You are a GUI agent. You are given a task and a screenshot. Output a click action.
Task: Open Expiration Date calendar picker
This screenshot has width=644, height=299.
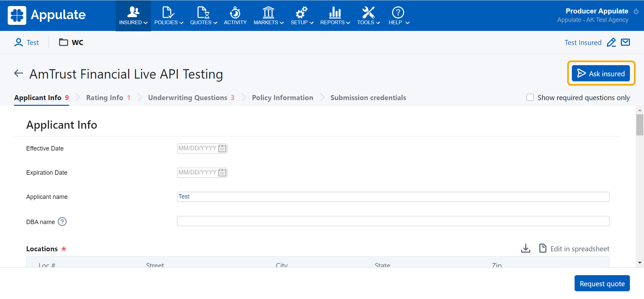pyautogui.click(x=222, y=173)
